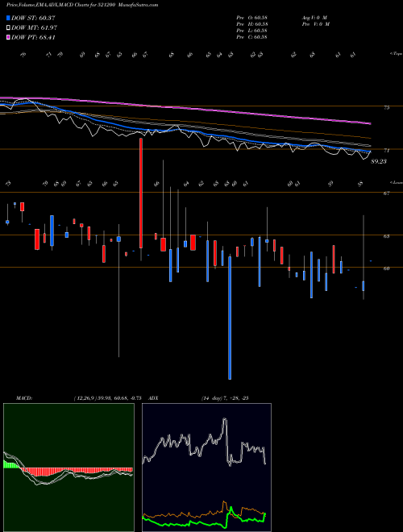Screen dimensions: 403x532
Task: Click the blue DOW ST legend swatch
Action: (x=8, y=18)
